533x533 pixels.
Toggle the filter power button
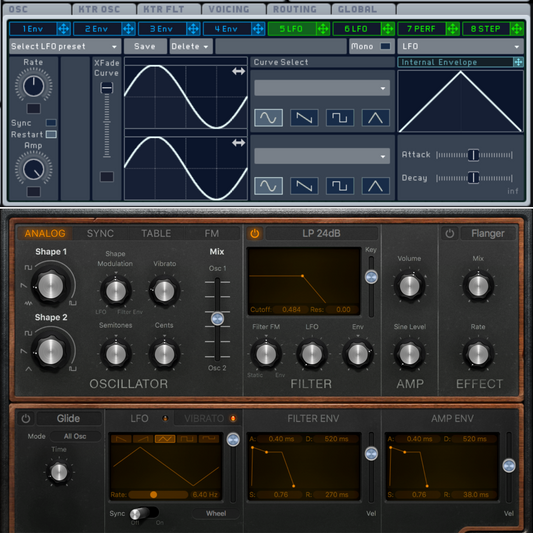[x=255, y=234]
